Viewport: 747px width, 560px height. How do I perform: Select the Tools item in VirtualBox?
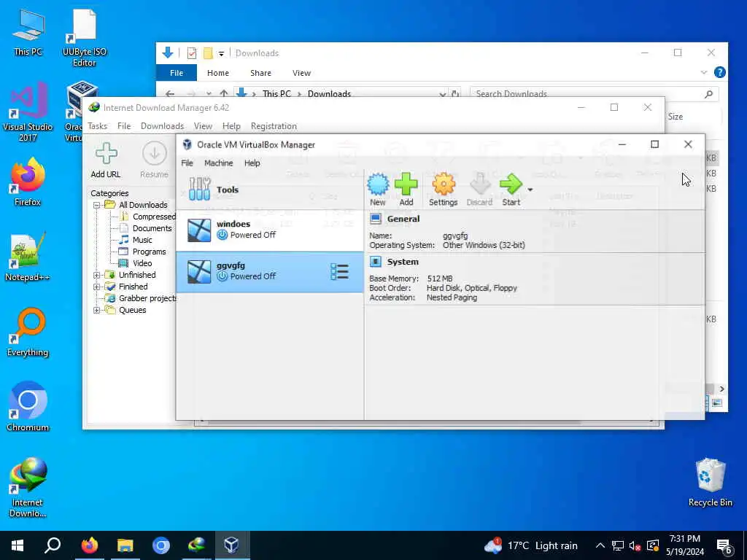point(270,190)
